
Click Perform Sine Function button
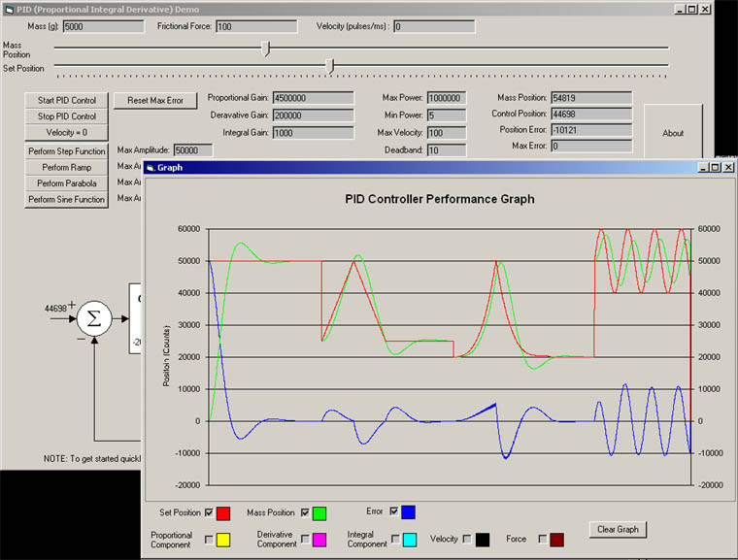click(66, 199)
